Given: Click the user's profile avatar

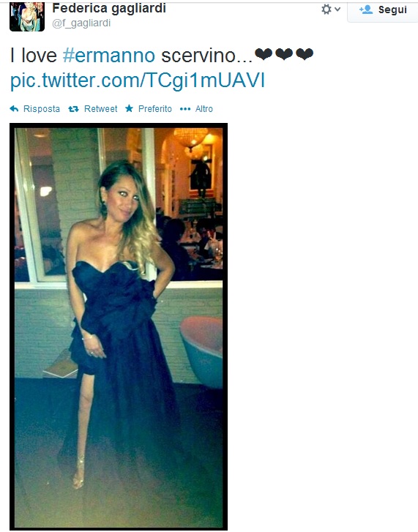Looking at the screenshot, I should [x=27, y=17].
